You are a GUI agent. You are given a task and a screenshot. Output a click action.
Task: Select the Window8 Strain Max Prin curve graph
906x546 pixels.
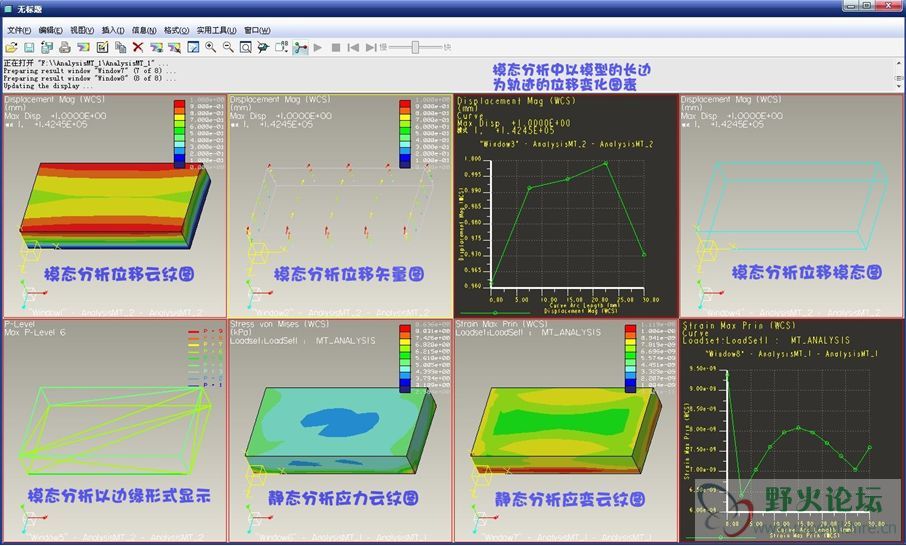792,430
